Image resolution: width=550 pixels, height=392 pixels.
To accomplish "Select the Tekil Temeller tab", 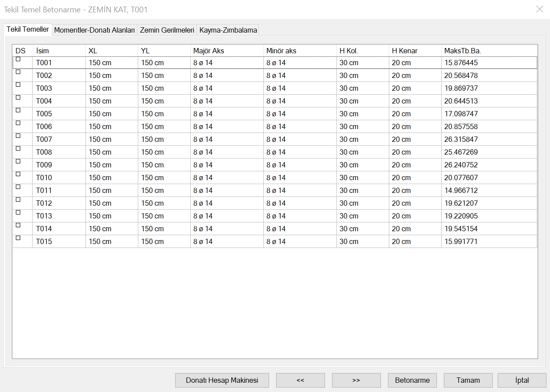I will coord(28,29).
